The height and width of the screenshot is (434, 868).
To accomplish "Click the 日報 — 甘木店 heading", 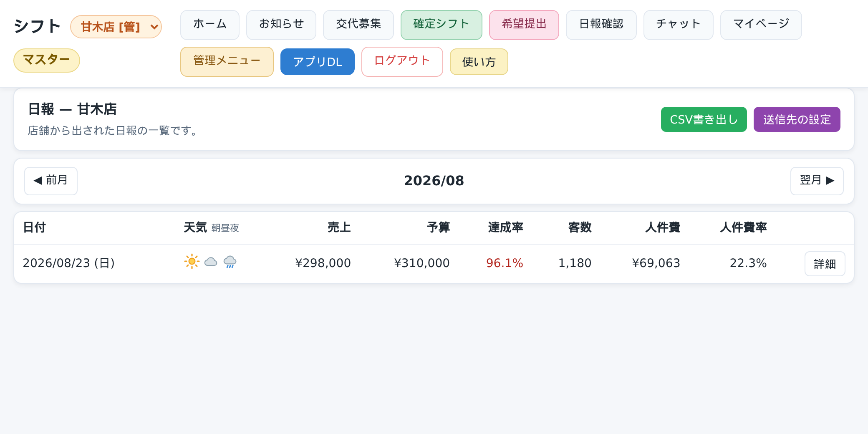I will (x=72, y=109).
